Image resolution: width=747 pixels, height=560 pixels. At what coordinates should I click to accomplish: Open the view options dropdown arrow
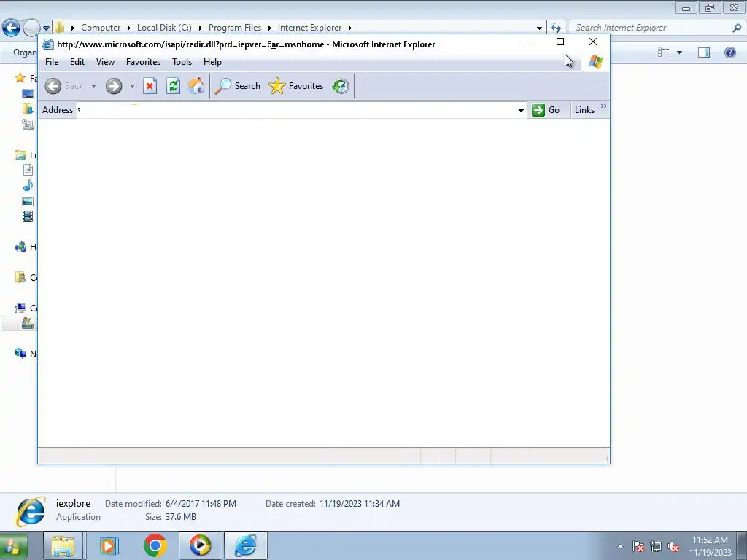(679, 52)
